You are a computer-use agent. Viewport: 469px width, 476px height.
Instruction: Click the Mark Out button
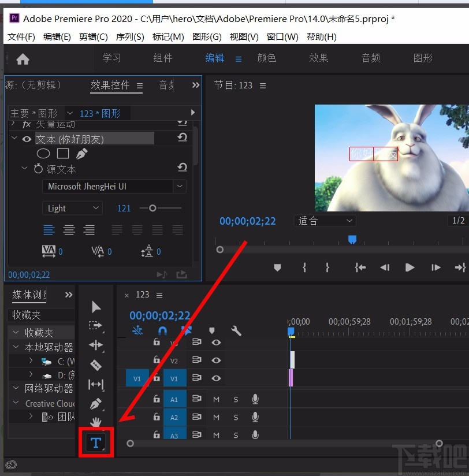pyautogui.click(x=327, y=267)
